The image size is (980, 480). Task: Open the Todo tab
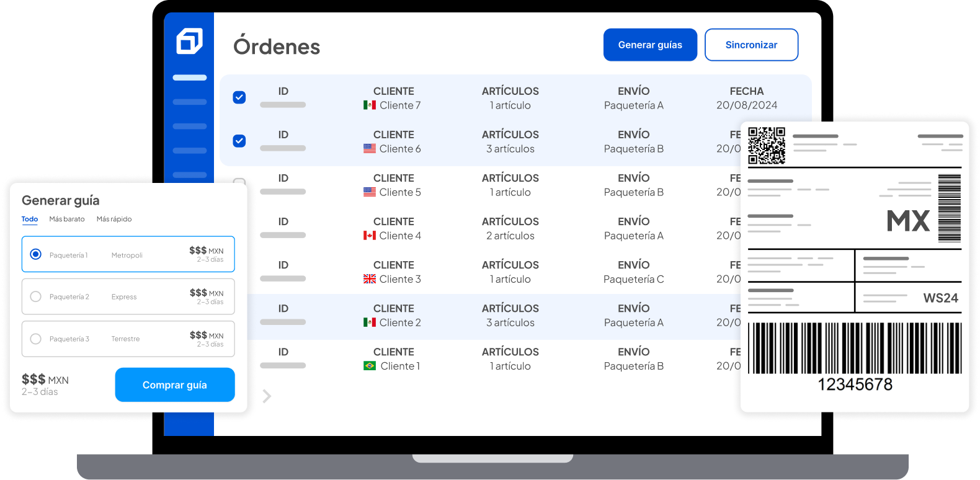[x=30, y=219]
